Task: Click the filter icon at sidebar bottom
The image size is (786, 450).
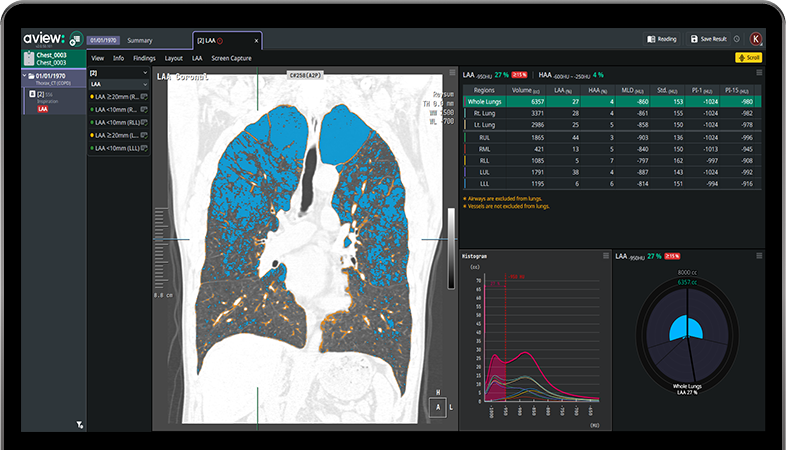Action: point(79,424)
